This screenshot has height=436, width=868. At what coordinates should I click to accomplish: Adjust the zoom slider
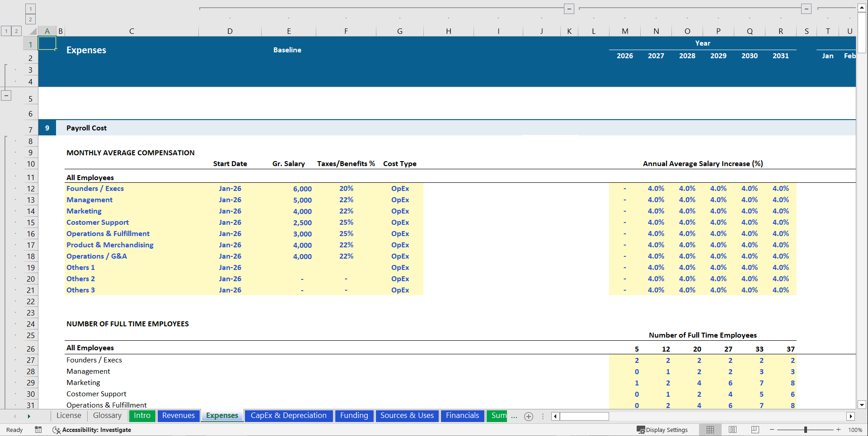[x=806, y=430]
